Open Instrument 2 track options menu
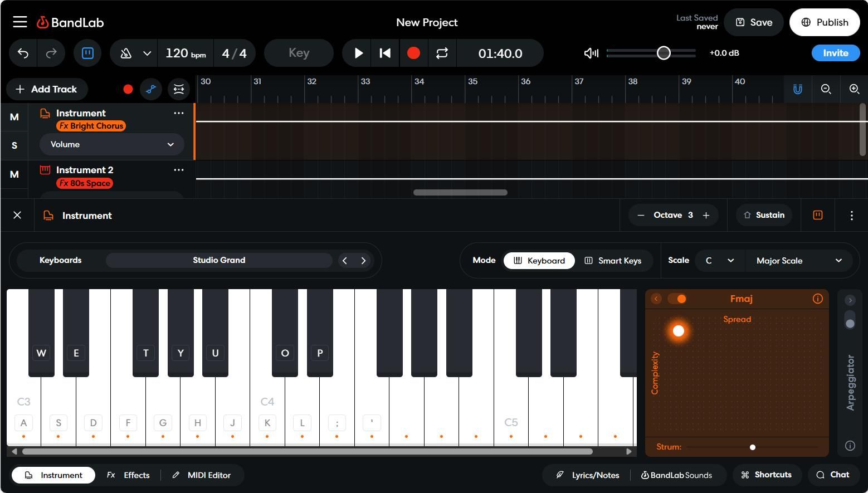The width and height of the screenshot is (868, 493). [x=178, y=170]
